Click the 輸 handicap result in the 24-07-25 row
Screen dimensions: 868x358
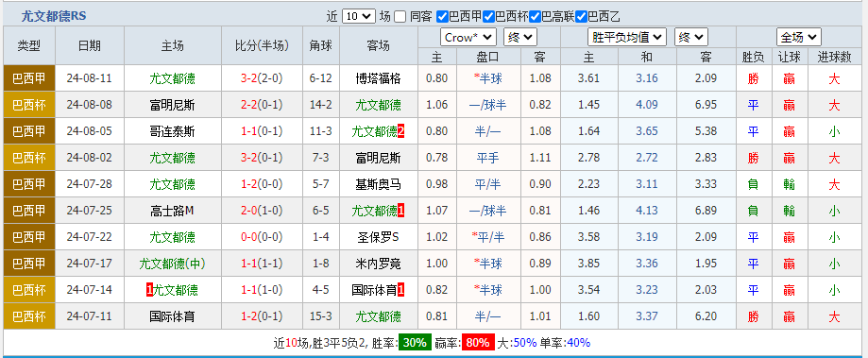pyautogui.click(x=789, y=211)
